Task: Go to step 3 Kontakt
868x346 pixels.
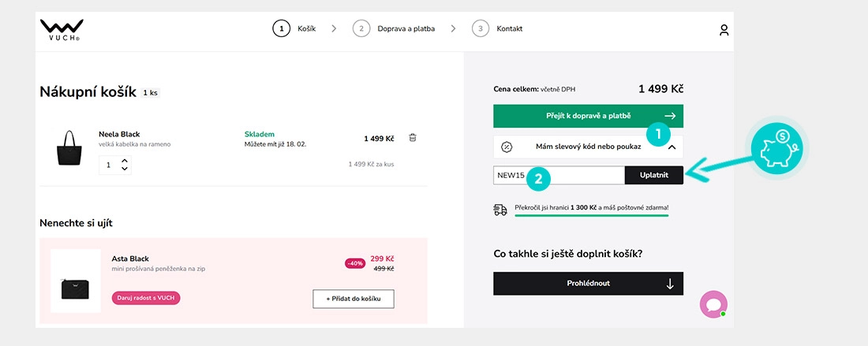Action: 497,28
